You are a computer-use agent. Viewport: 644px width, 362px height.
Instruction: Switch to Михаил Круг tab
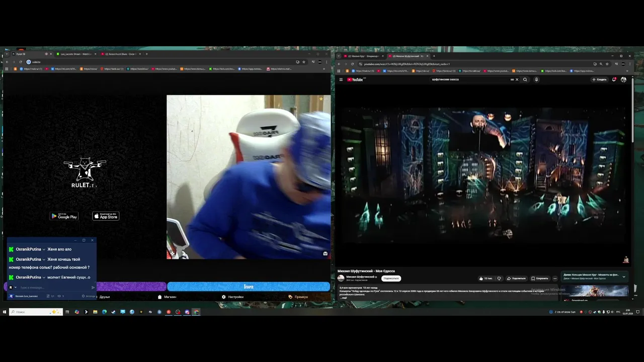coord(364,56)
